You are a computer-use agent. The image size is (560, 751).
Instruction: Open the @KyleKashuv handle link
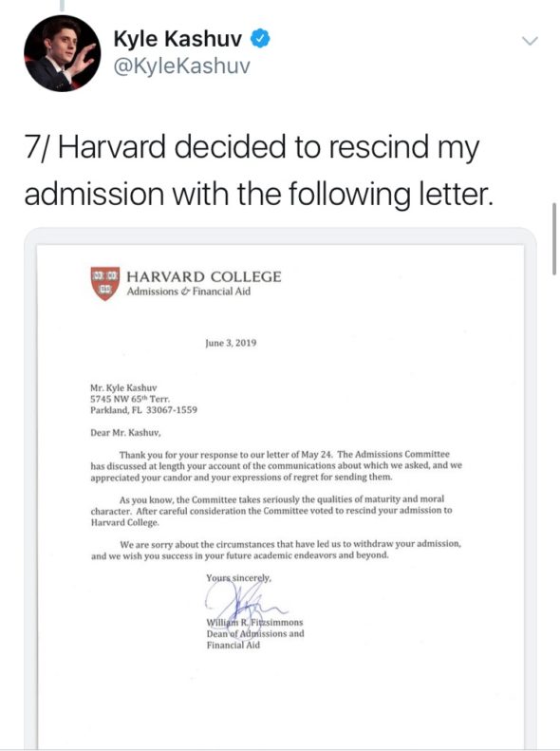[181, 66]
